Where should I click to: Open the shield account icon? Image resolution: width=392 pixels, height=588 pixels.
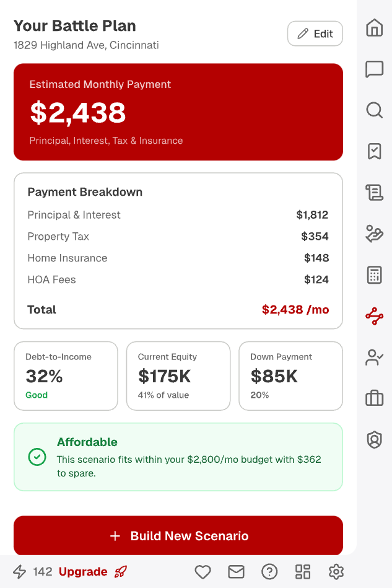click(x=374, y=439)
